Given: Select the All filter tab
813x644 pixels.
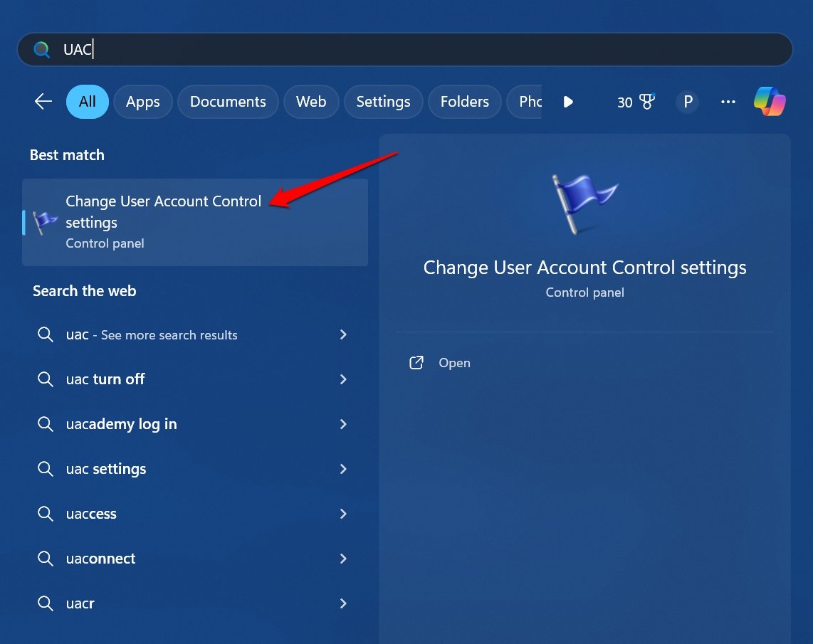Looking at the screenshot, I should (x=87, y=102).
